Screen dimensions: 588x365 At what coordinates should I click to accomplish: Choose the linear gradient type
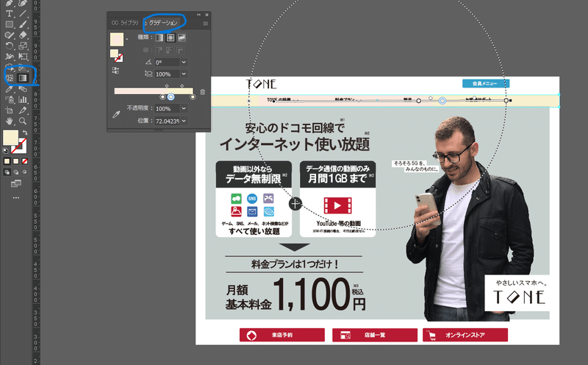(159, 38)
